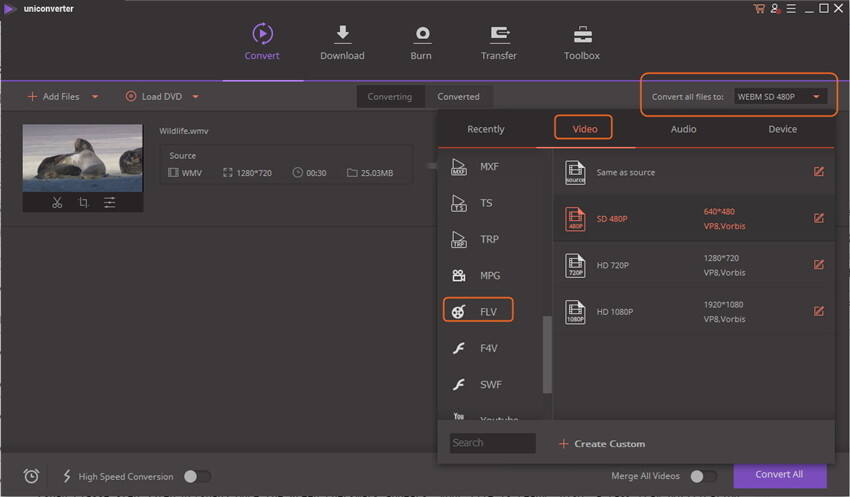
Task: Edit the HD 1080P preset
Action: [819, 312]
